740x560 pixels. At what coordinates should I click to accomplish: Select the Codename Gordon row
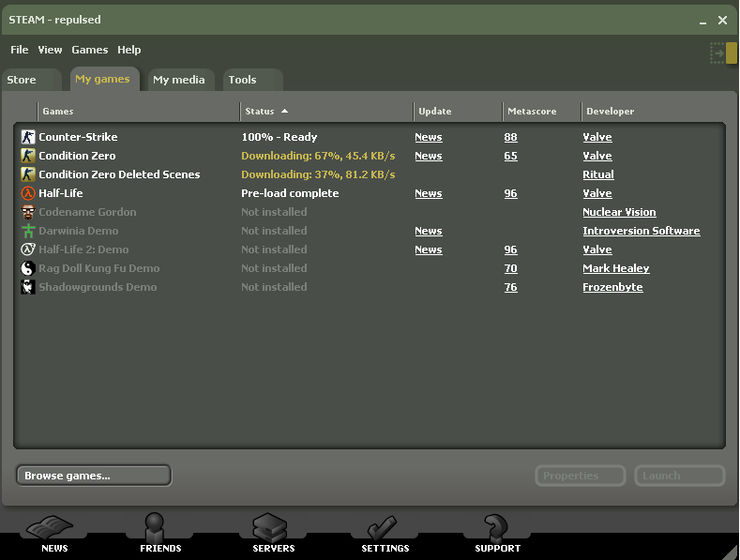point(370,212)
